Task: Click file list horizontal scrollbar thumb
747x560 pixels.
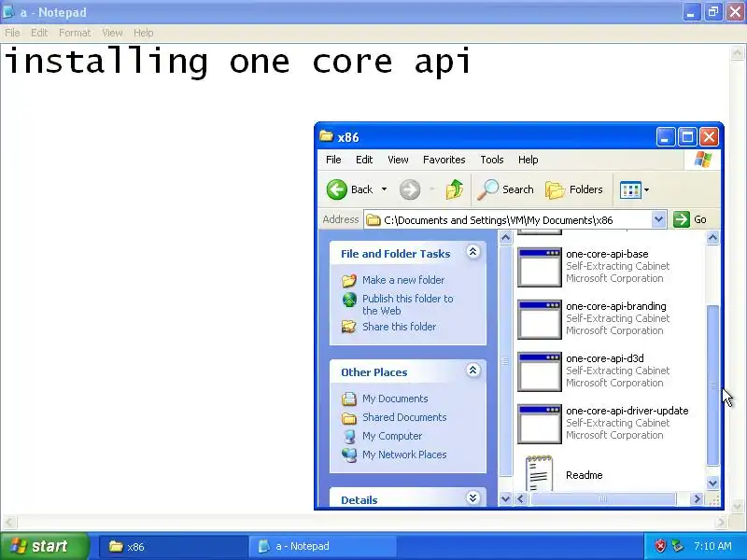Action: pyautogui.click(x=602, y=498)
